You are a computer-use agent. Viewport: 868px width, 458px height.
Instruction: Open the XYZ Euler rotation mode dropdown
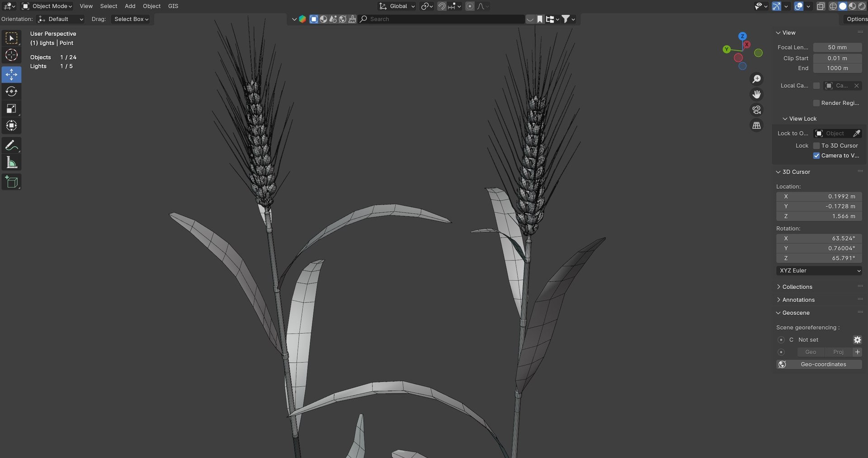click(x=819, y=271)
